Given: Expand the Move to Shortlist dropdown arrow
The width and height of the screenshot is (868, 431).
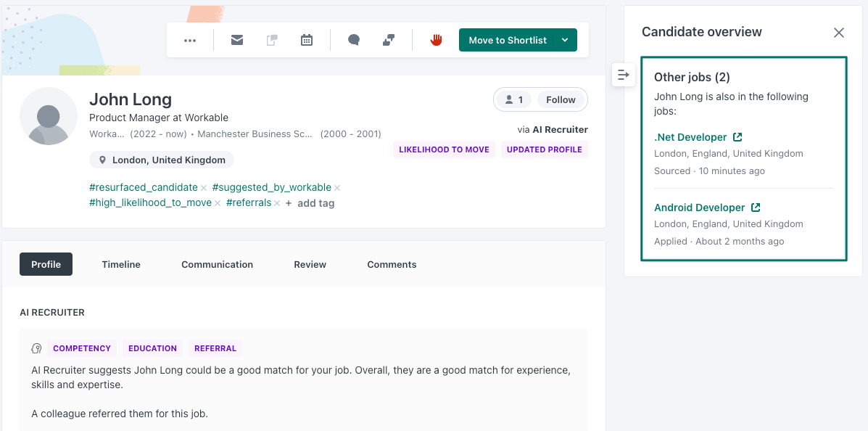Looking at the screenshot, I should click(x=565, y=40).
